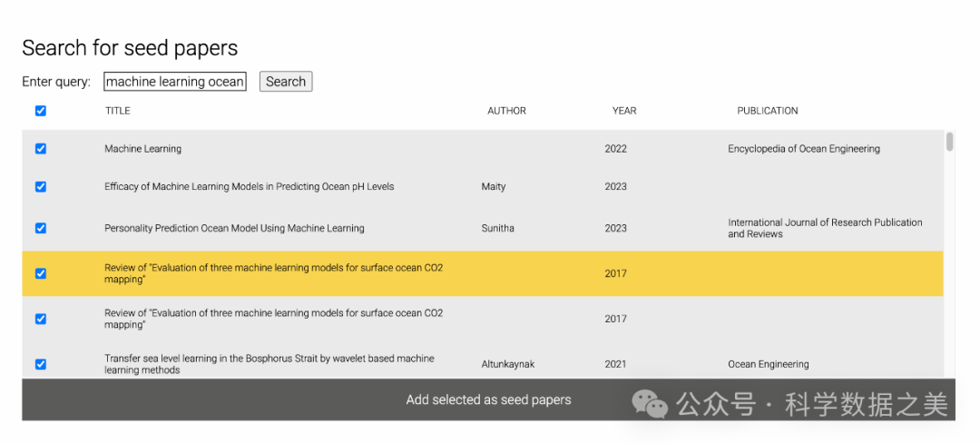Uncheck the 'Machine Learning' paper checkbox
This screenshot has height=444, width=980.
coord(40,149)
